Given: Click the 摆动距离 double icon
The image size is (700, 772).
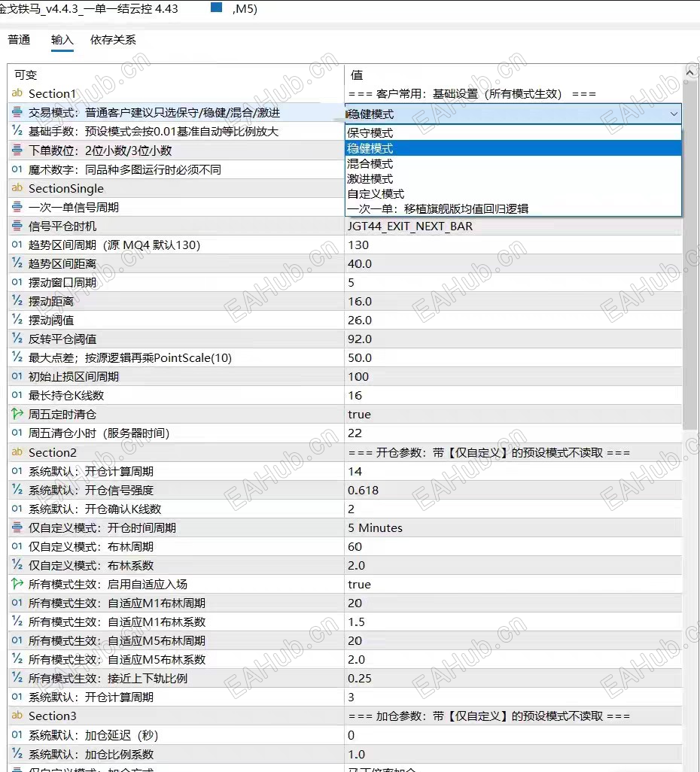Looking at the screenshot, I should pyautogui.click(x=17, y=301).
